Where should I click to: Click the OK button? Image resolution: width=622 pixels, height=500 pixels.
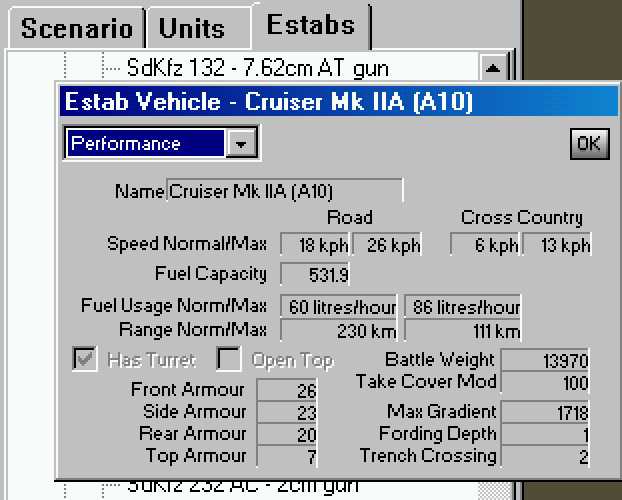(589, 144)
